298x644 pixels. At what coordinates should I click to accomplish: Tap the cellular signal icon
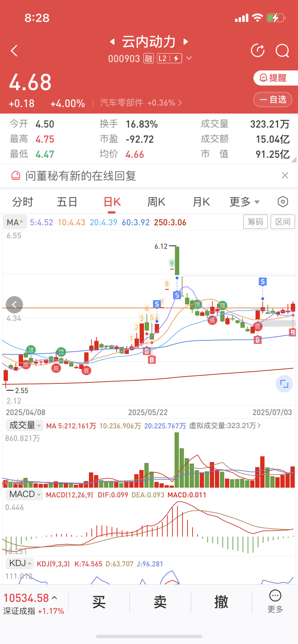tap(241, 18)
